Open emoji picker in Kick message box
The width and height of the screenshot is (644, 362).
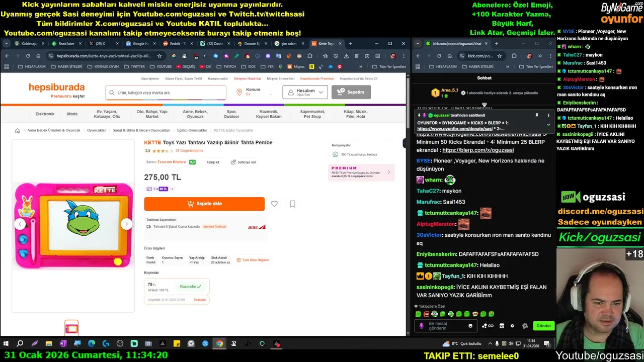[470, 326]
